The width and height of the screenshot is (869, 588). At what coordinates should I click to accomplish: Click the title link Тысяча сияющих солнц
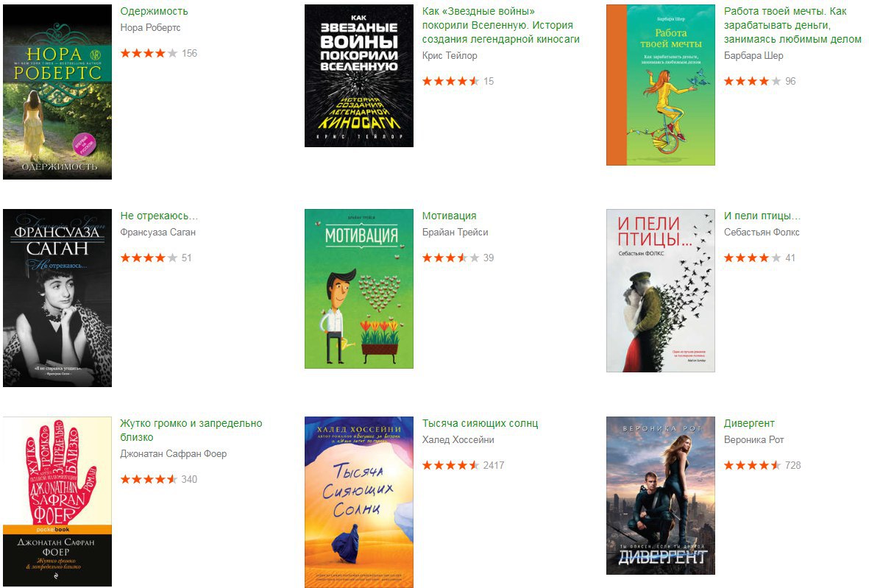480,423
